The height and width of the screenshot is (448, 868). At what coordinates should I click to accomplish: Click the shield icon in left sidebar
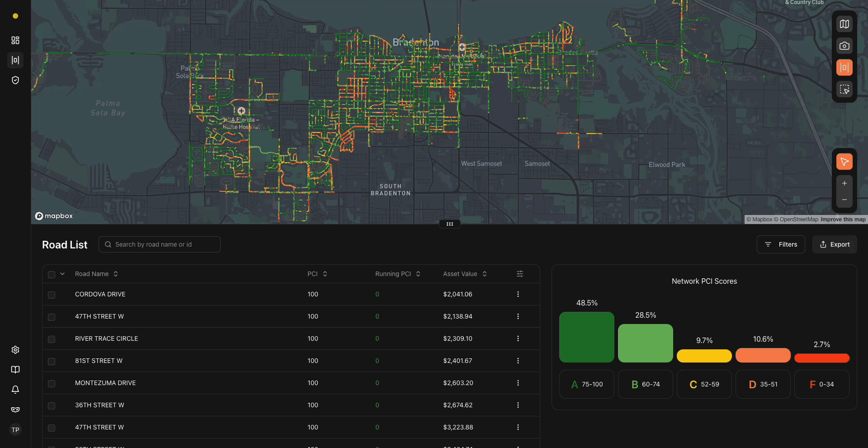point(15,80)
